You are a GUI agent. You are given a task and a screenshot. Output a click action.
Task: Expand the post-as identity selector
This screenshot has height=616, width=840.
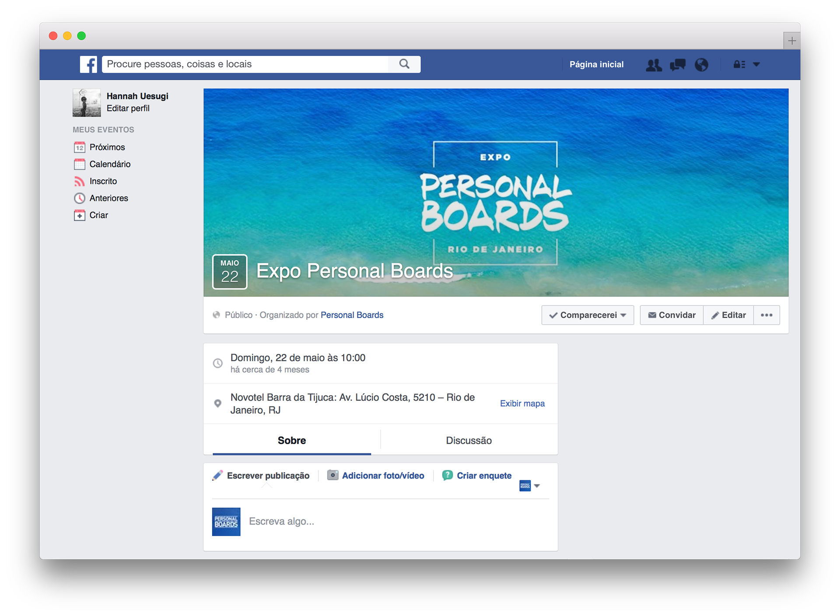click(530, 486)
